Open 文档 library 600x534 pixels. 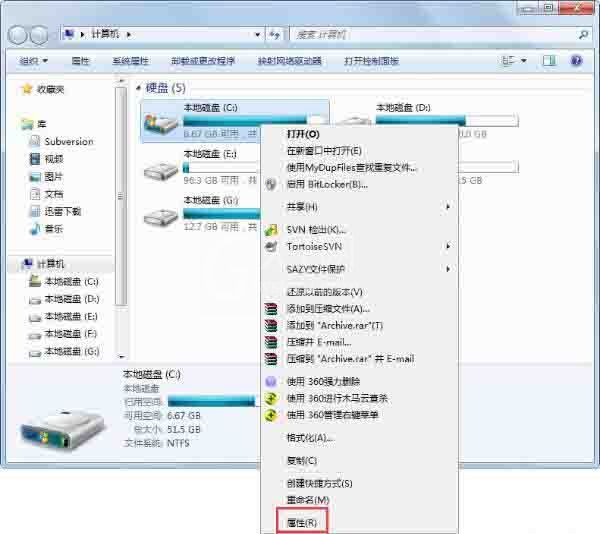click(x=54, y=194)
